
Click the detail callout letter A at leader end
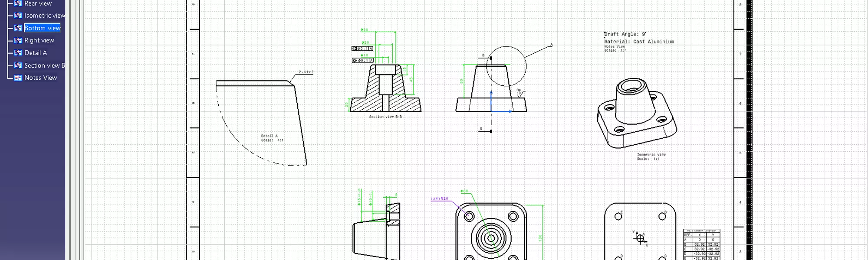pyautogui.click(x=552, y=44)
